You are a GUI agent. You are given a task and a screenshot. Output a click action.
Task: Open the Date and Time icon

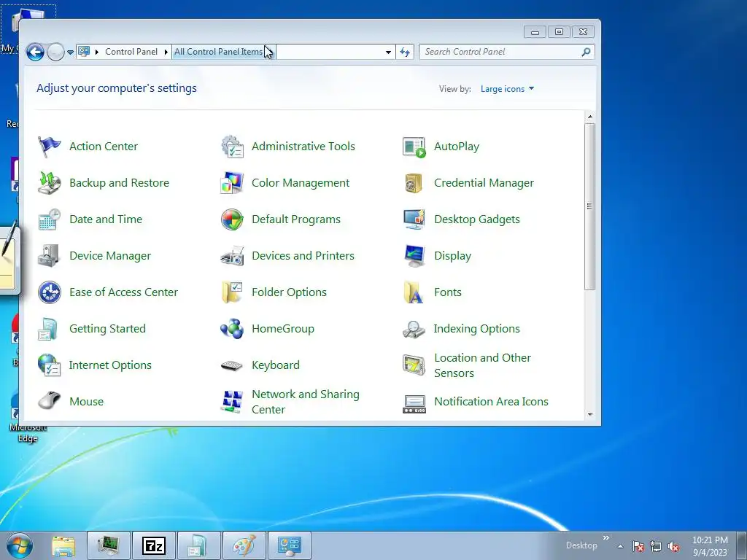click(x=50, y=219)
